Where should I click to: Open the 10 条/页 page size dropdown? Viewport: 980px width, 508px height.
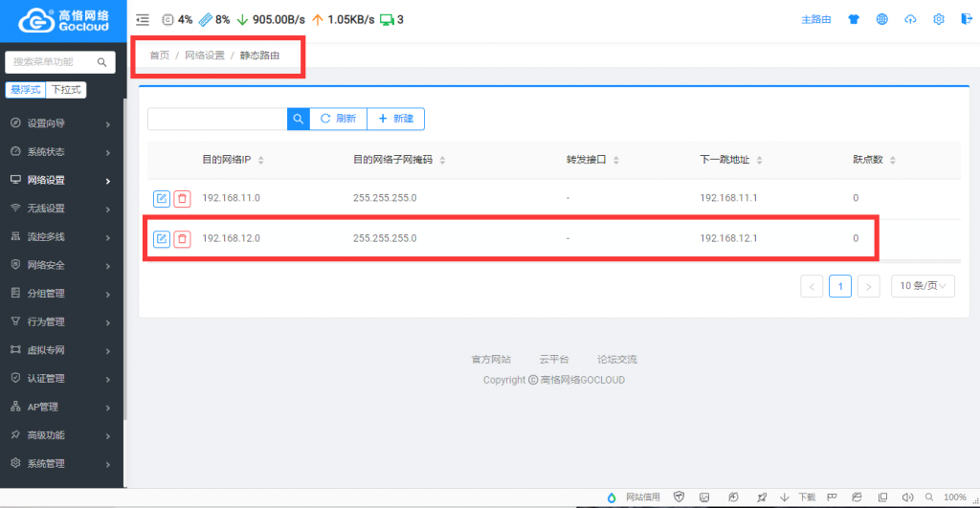pos(923,286)
